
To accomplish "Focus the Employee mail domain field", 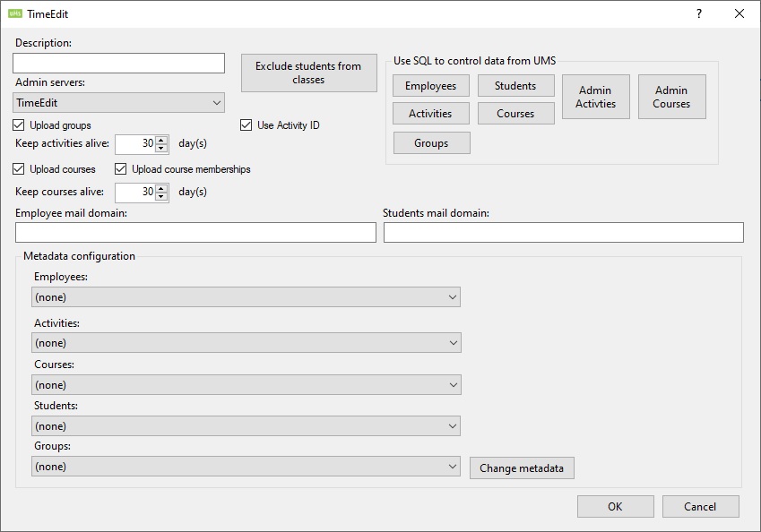I will [195, 233].
